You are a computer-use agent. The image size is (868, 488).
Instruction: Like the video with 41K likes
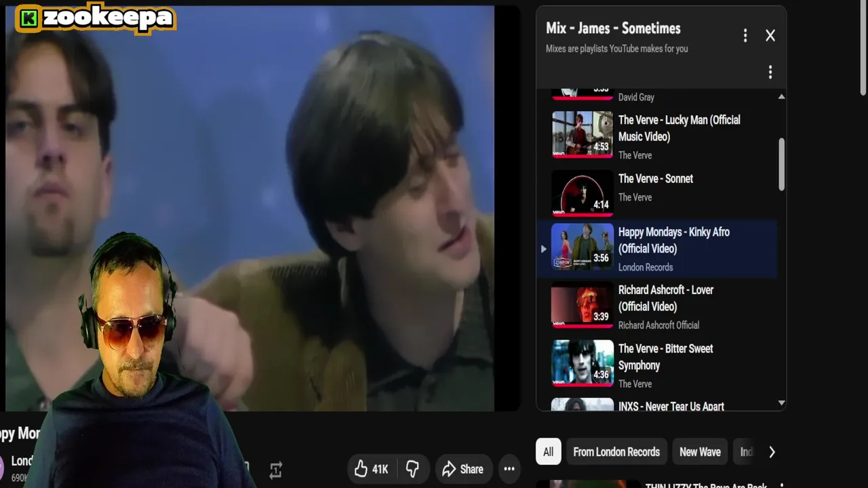coord(371,469)
